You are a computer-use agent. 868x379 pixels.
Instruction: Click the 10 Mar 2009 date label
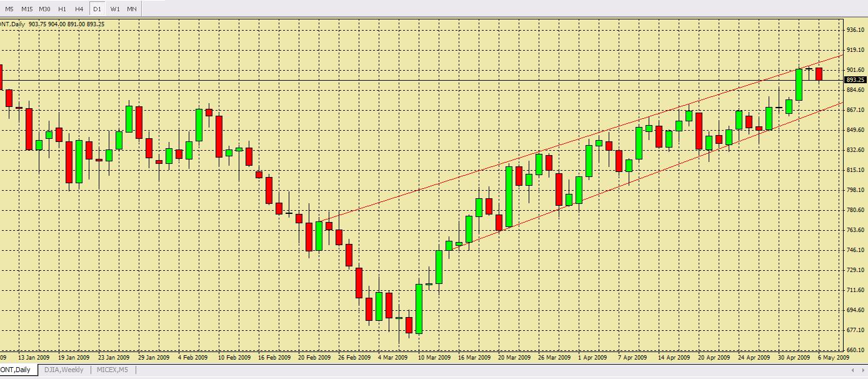pyautogui.click(x=434, y=358)
